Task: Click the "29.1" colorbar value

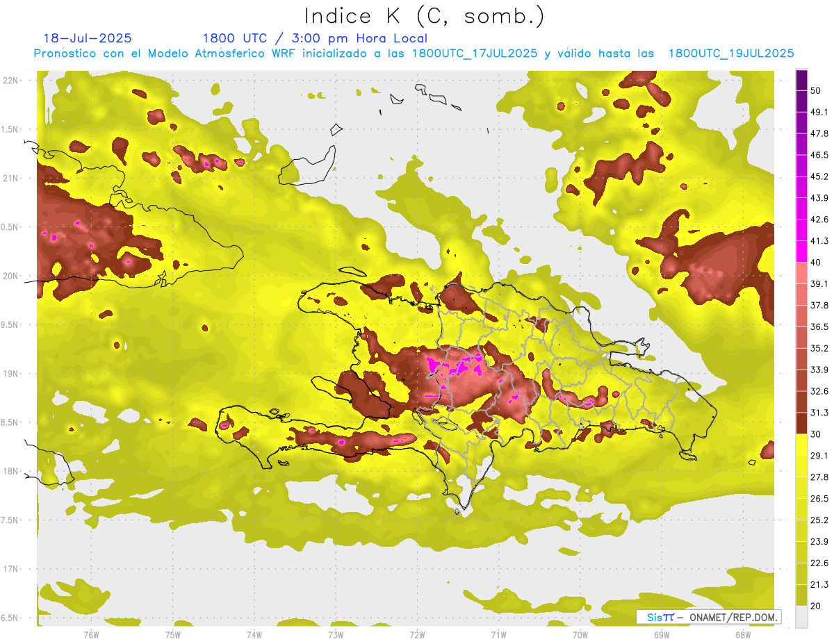Action: click(819, 456)
